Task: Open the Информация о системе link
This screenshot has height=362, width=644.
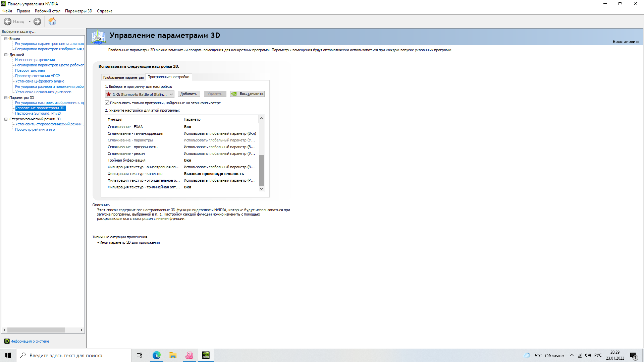Action: click(30, 341)
